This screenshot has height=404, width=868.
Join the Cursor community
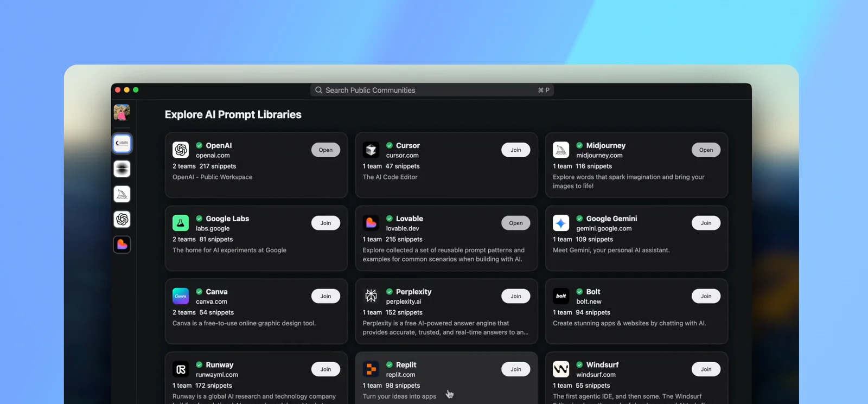(515, 150)
